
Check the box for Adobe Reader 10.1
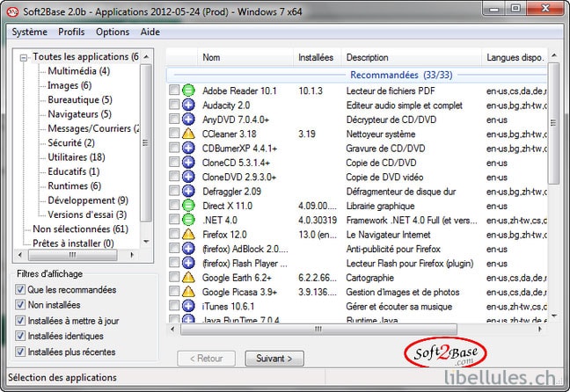click(x=174, y=91)
